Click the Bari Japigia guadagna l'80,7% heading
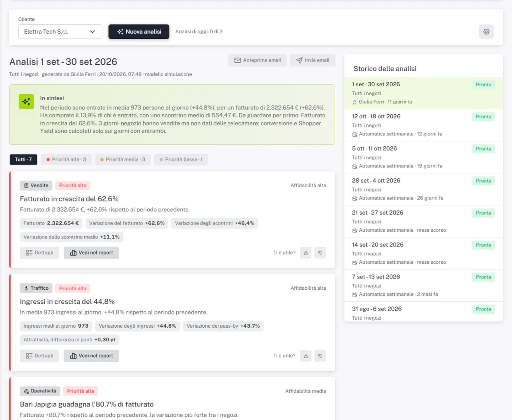Viewport: 512px width, 420px height. coord(87,404)
